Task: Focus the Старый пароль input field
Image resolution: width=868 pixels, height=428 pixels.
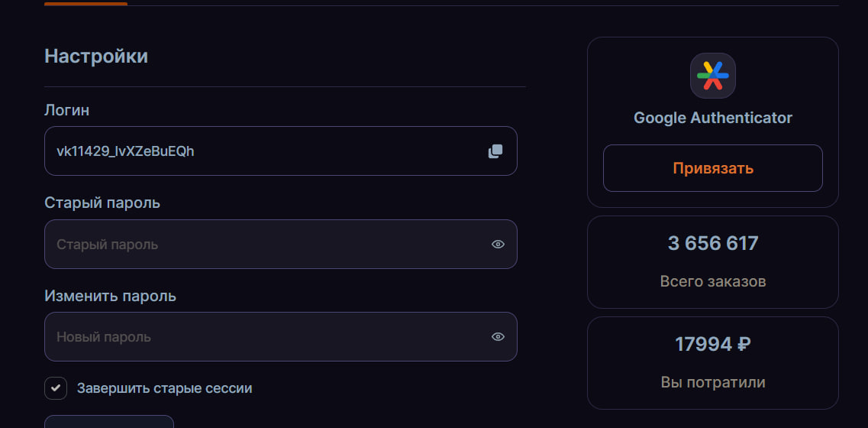Action: [x=281, y=244]
